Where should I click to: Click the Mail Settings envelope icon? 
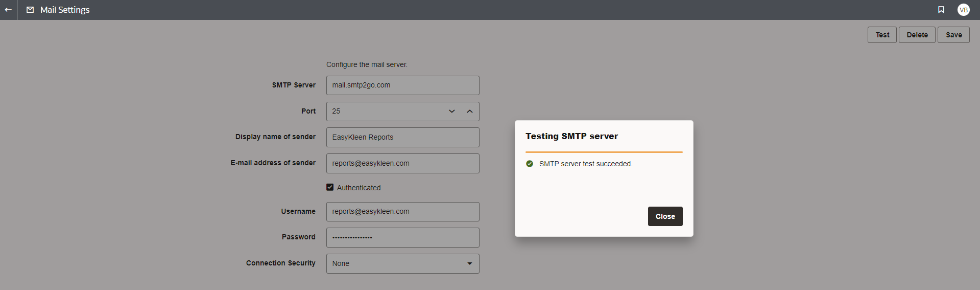(30, 10)
